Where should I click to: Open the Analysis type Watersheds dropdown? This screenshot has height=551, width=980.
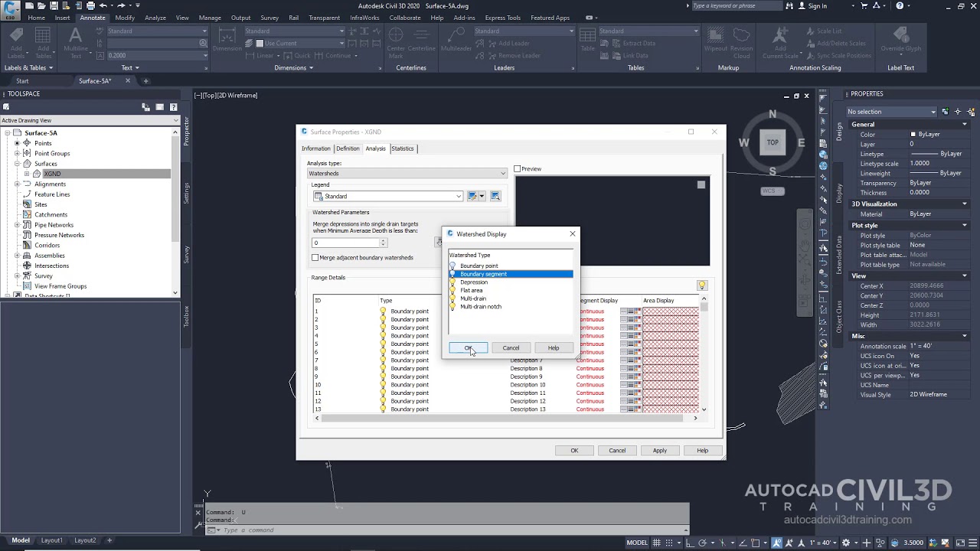(x=407, y=174)
